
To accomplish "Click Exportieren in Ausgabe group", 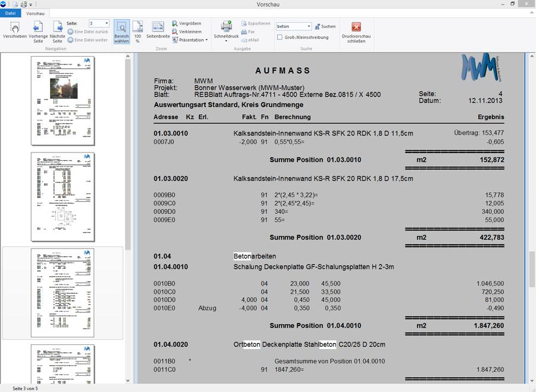I will pos(255,23).
